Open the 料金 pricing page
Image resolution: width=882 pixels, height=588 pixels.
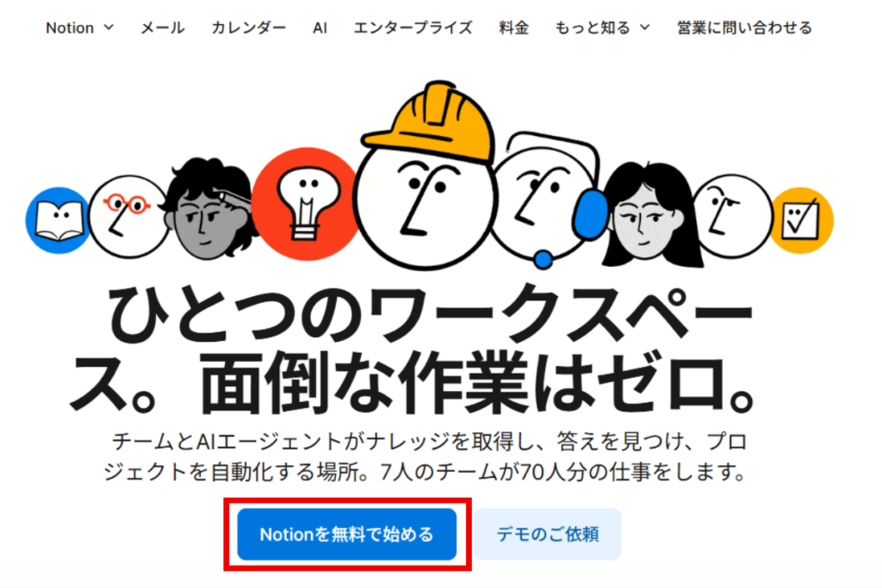pyautogui.click(x=513, y=28)
